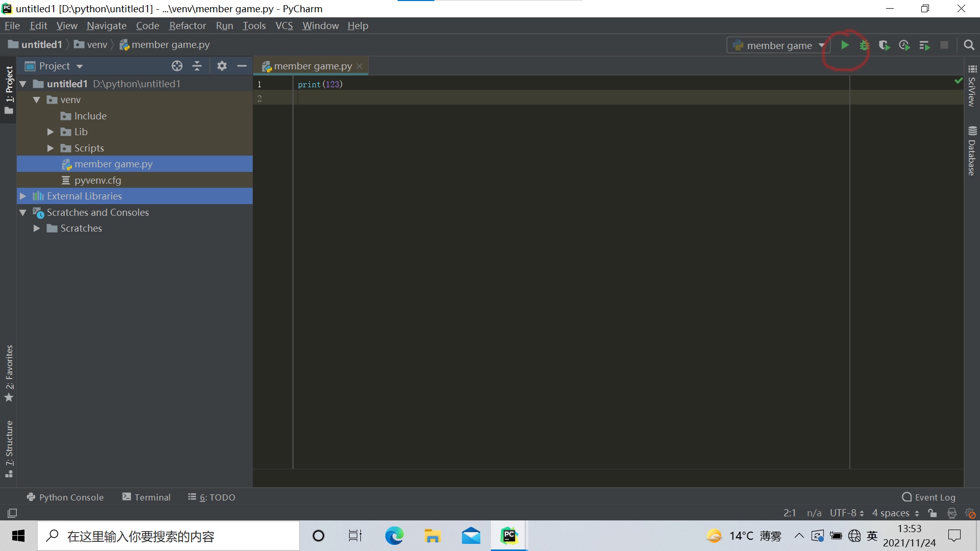Open the SciView side panel
980x551 pixels.
coord(973,87)
